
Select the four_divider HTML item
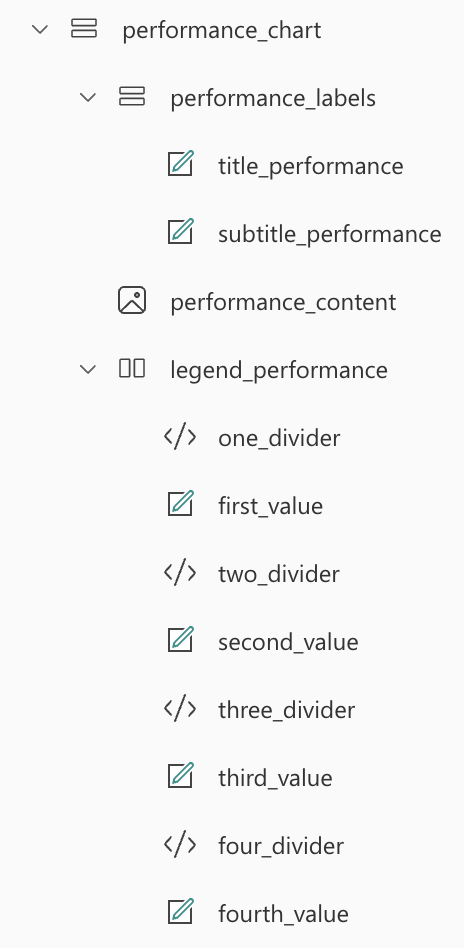[281, 846]
